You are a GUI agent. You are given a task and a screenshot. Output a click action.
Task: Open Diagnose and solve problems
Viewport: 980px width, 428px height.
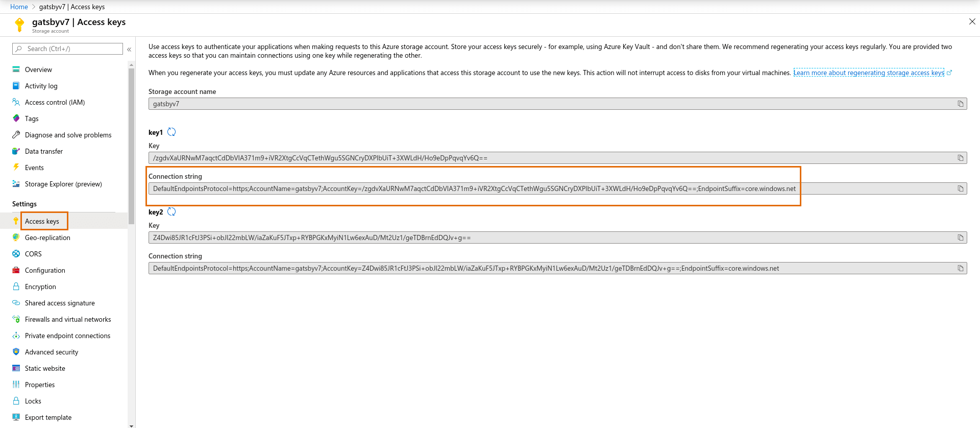[68, 135]
